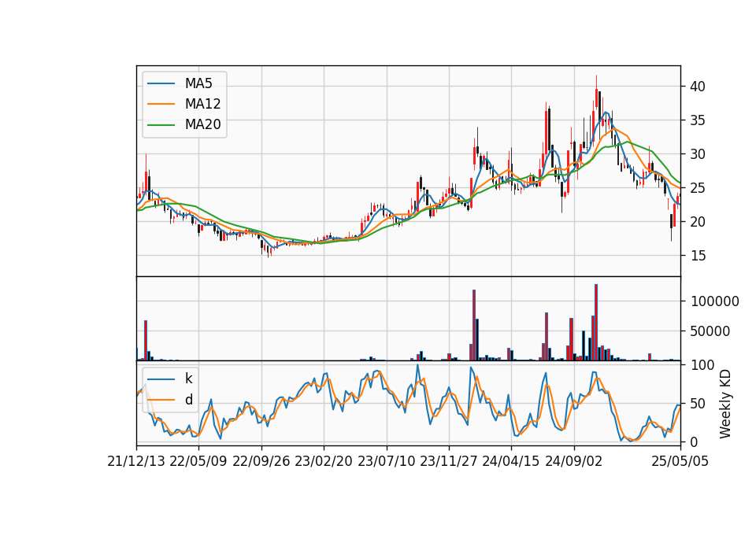
Task: Click the price axis value 25
Action: (698, 188)
